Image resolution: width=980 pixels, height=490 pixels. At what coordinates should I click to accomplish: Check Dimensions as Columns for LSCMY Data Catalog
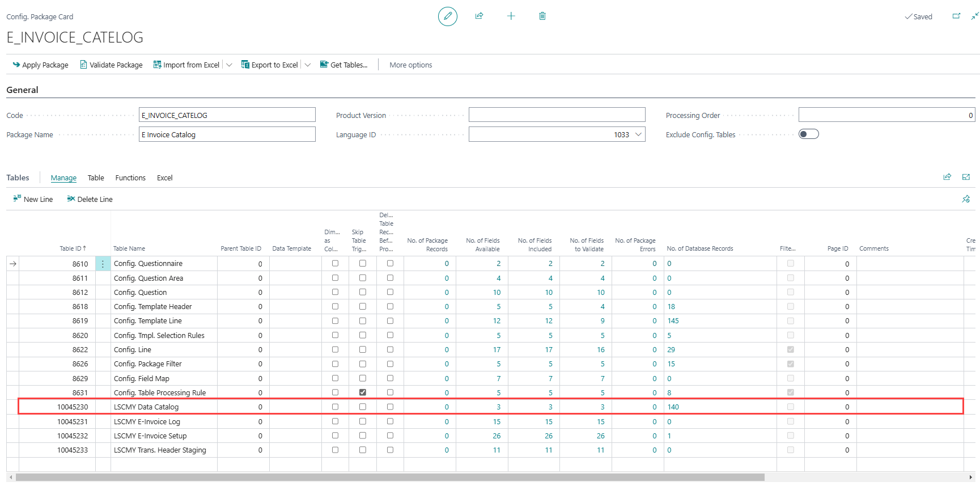coord(335,407)
